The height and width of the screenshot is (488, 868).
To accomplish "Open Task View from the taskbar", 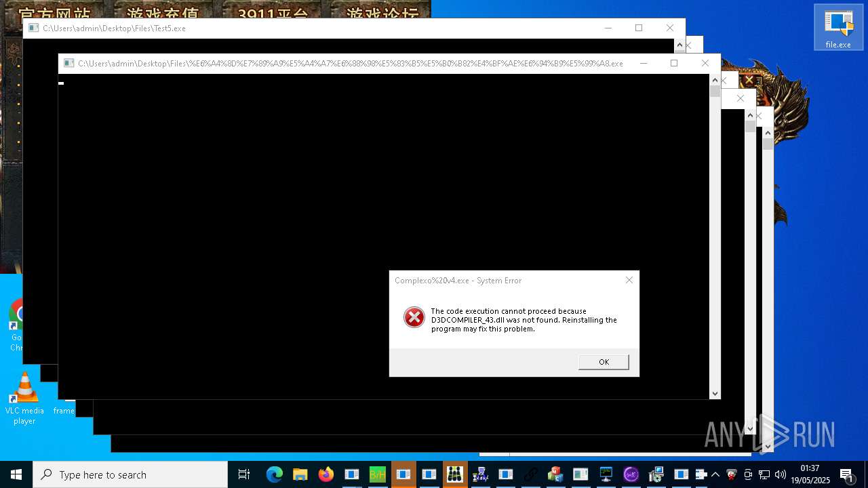I will 244,474.
